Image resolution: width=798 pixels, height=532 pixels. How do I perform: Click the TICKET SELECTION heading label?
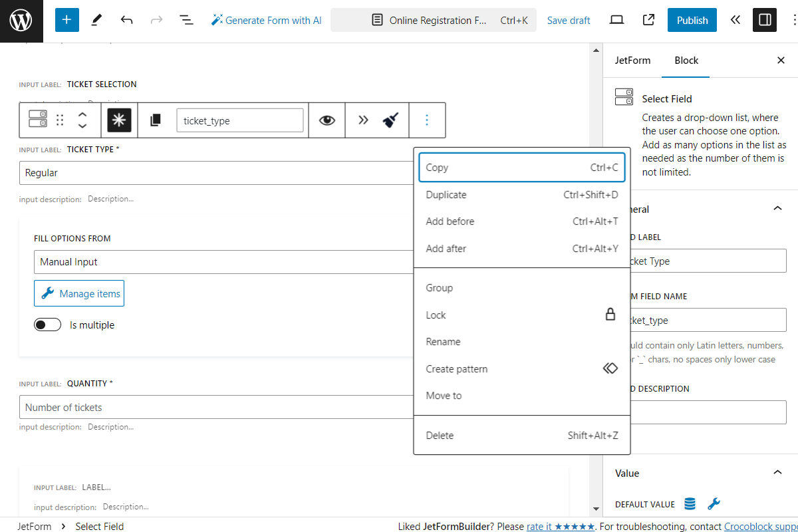(x=102, y=84)
